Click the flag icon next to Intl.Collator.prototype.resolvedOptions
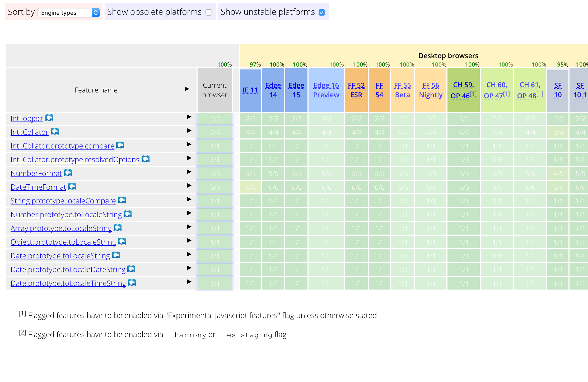The image size is (588, 382). coord(146,159)
